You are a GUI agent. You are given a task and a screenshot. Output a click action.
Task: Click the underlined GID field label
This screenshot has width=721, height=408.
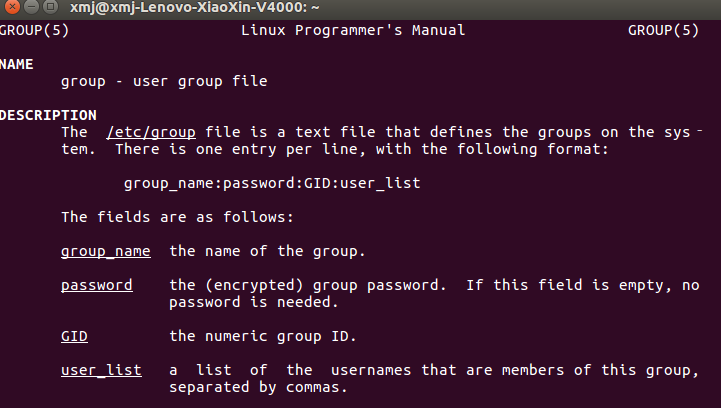coord(74,336)
